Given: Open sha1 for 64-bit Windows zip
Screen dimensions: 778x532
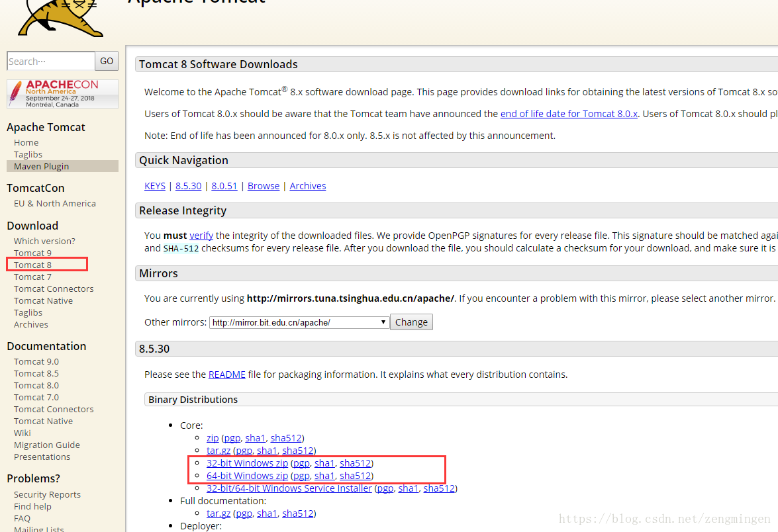Looking at the screenshot, I should pos(324,476).
